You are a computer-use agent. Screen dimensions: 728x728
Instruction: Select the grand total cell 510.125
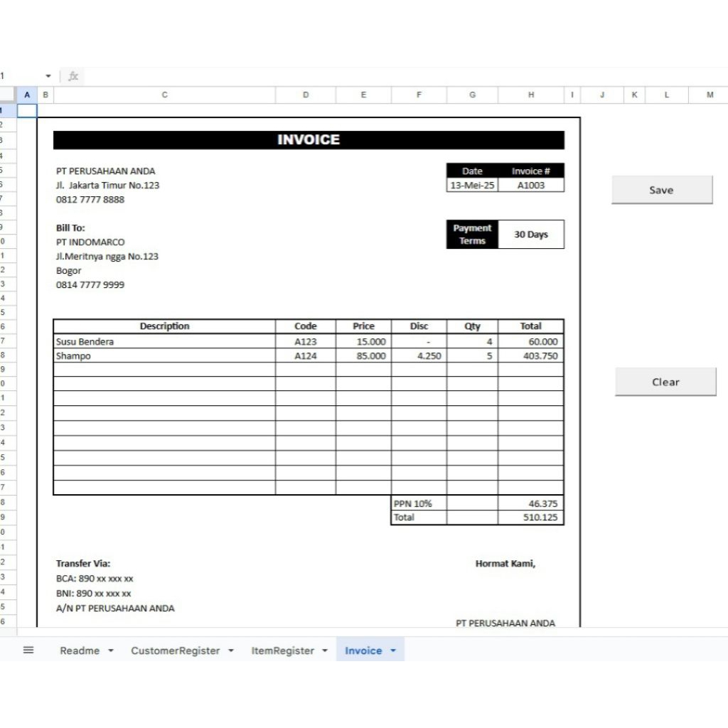(x=531, y=518)
